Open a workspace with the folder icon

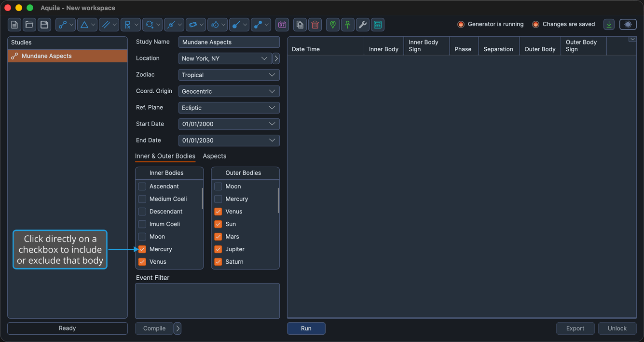29,25
